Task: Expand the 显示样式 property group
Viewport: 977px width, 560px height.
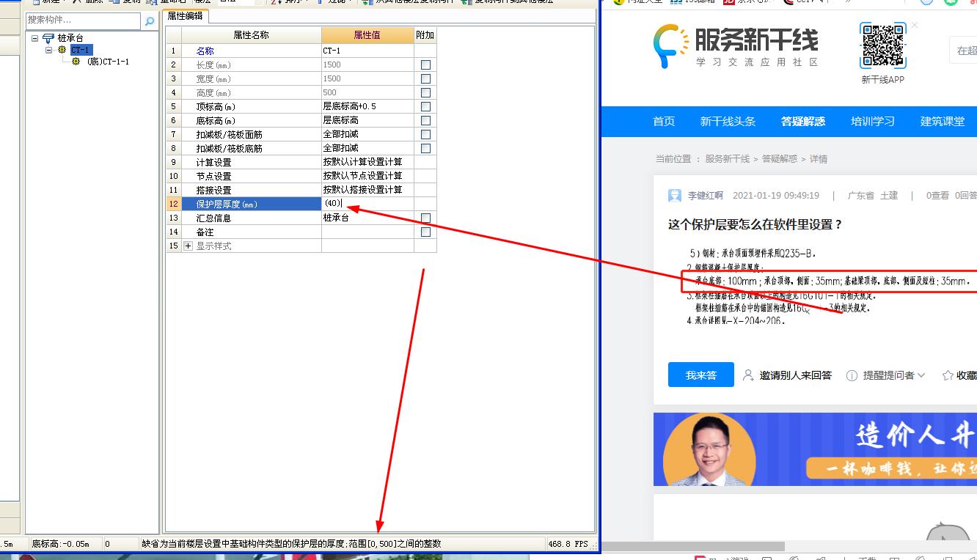Action: tap(188, 246)
